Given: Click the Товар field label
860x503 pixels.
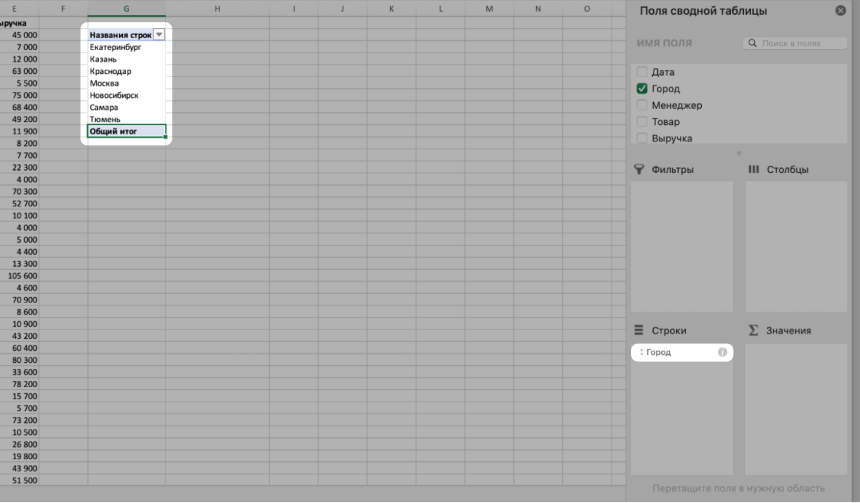Looking at the screenshot, I should pos(665,121).
